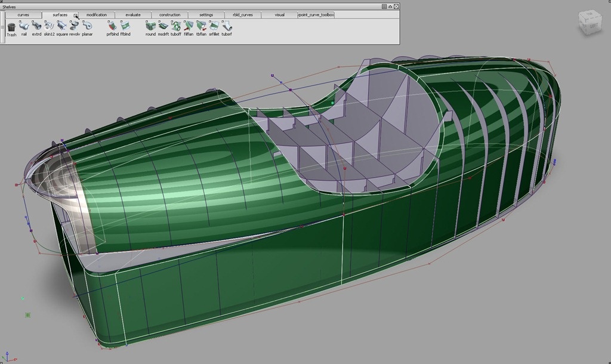Switch to the curves shelf tab
The image size is (611, 364).
(23, 15)
